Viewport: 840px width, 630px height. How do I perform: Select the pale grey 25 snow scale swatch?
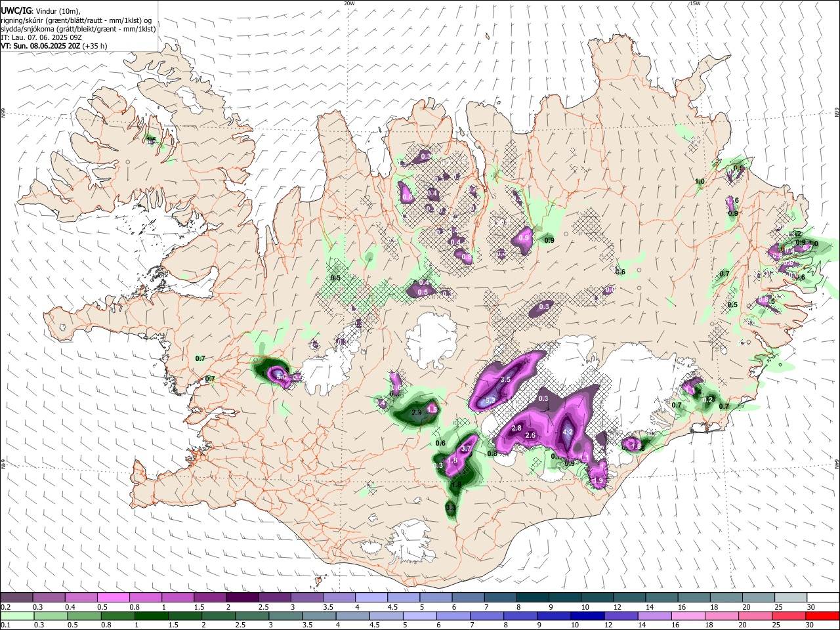(790, 597)
